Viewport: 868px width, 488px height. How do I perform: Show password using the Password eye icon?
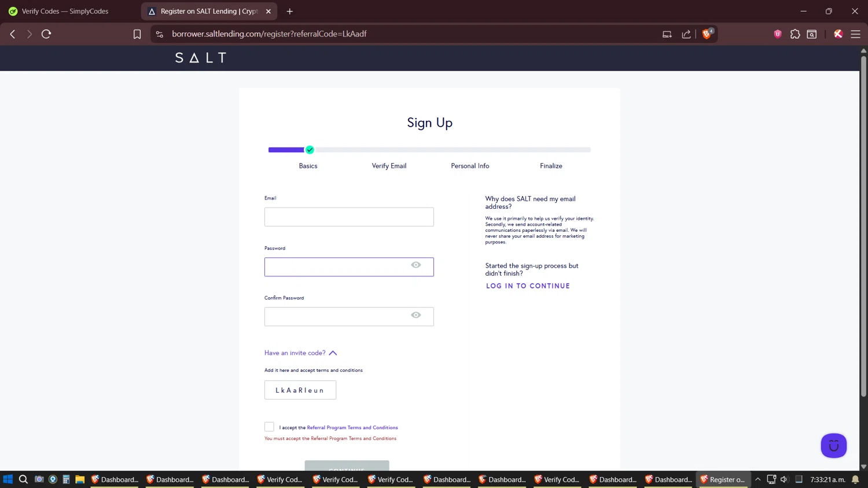tap(416, 265)
